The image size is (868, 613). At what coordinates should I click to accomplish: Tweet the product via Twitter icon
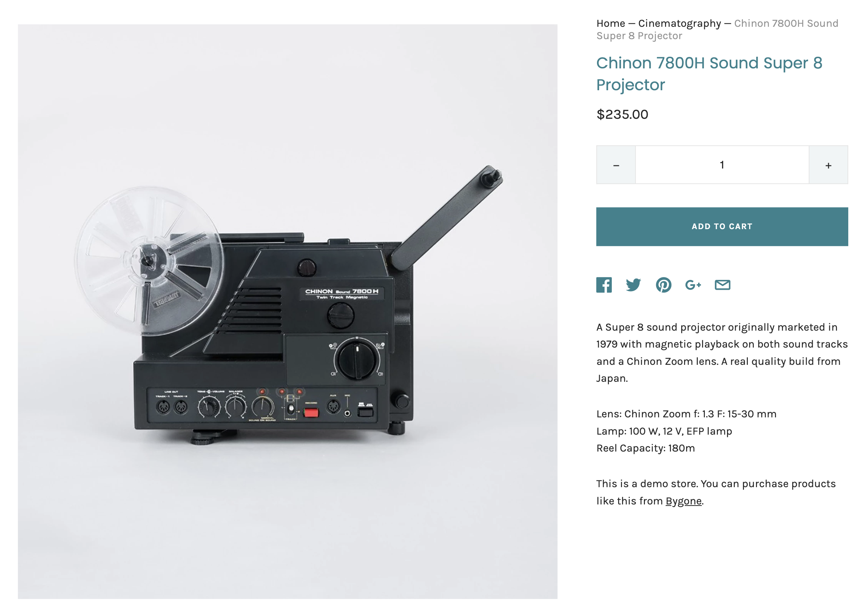pos(633,285)
